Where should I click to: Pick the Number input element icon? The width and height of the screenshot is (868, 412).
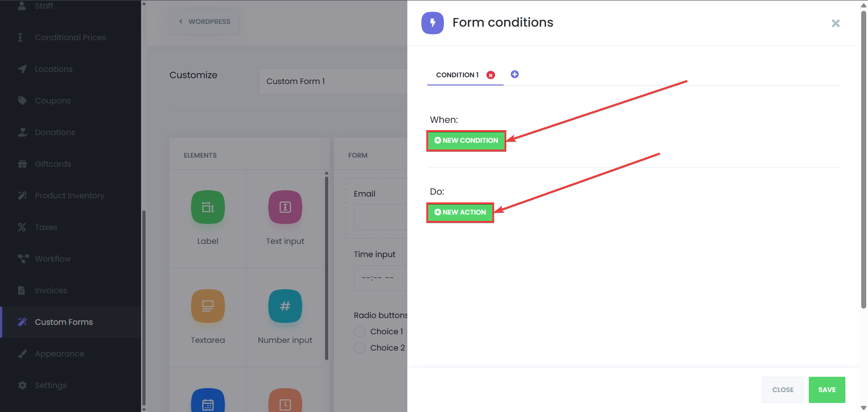[x=285, y=306]
